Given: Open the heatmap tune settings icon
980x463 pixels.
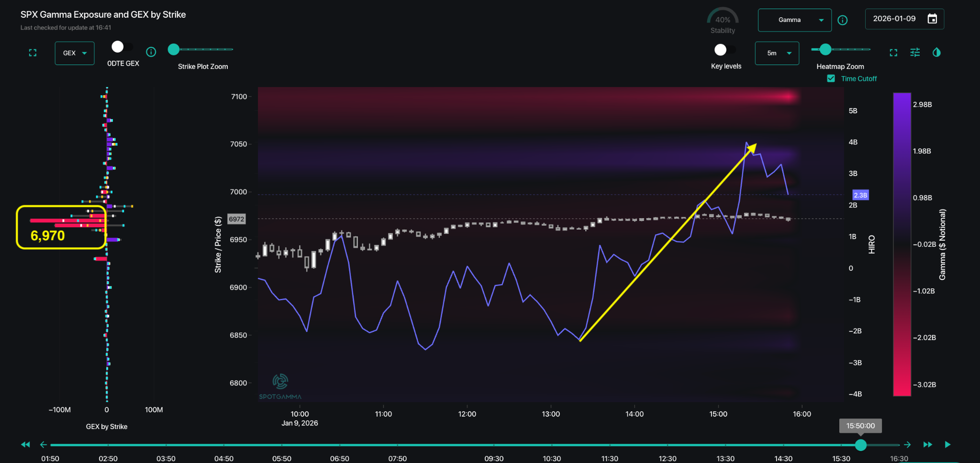Looking at the screenshot, I should click(x=915, y=53).
